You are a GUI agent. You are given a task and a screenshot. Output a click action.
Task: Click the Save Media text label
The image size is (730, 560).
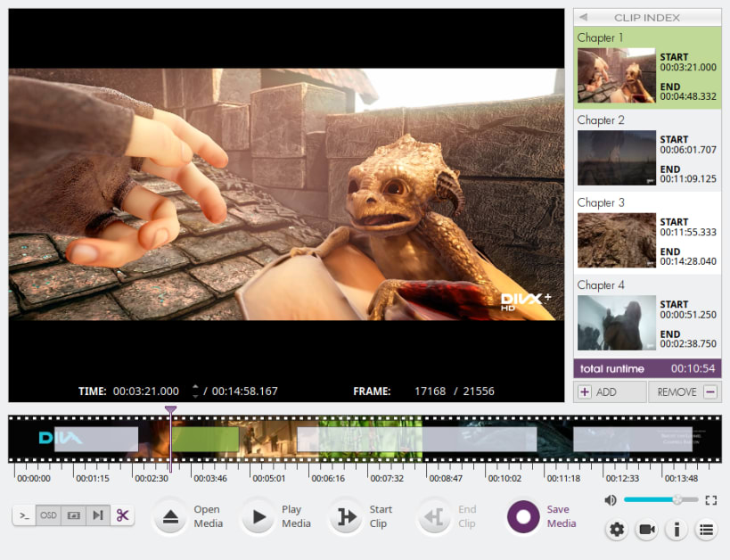561,516
